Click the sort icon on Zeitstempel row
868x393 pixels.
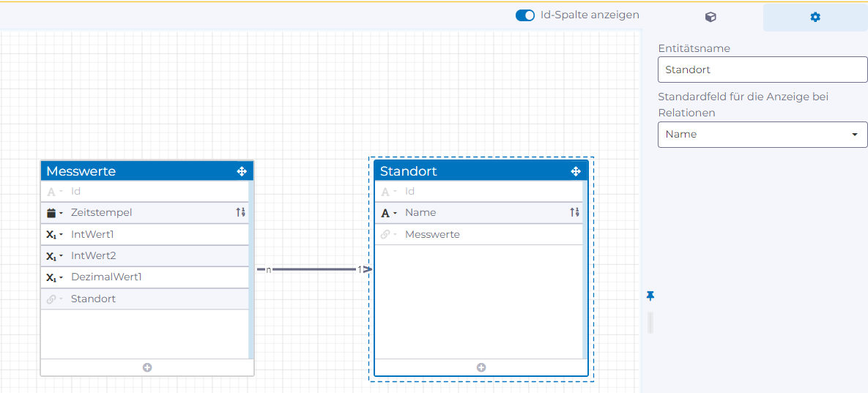click(x=240, y=212)
